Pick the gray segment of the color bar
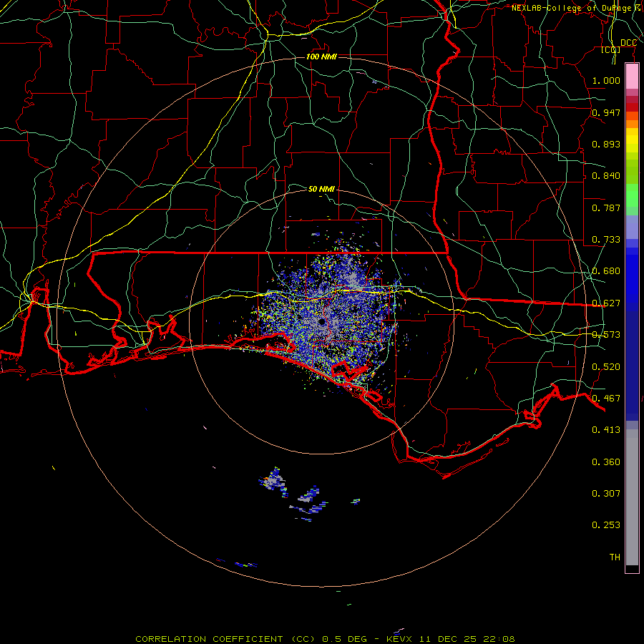Screen dimensions: 644x644 (x=632, y=497)
